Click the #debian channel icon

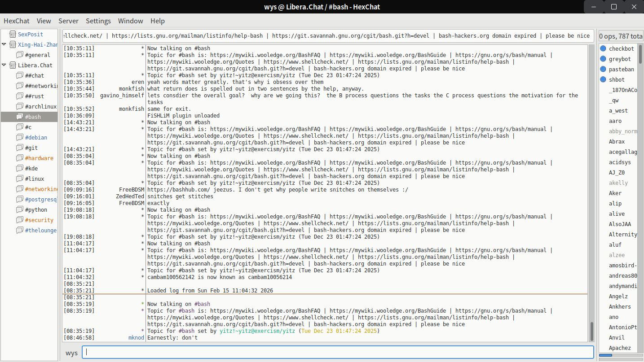[x=19, y=137]
